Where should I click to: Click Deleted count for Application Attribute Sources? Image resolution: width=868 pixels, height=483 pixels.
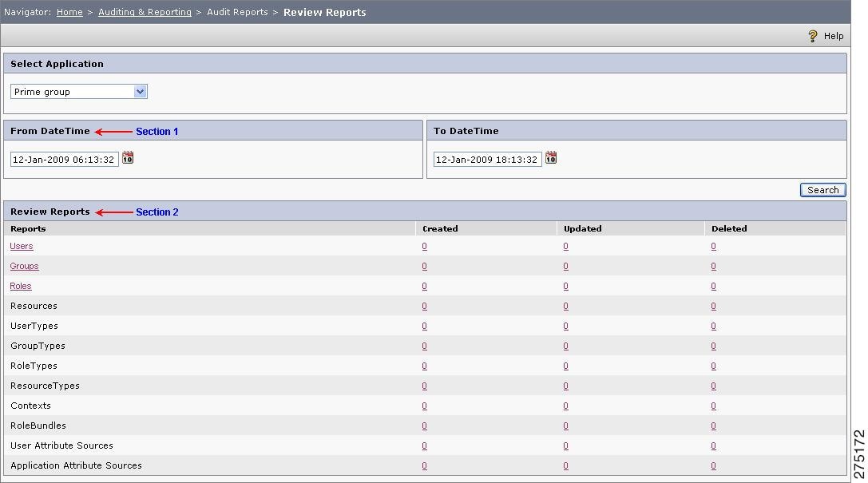pos(714,465)
